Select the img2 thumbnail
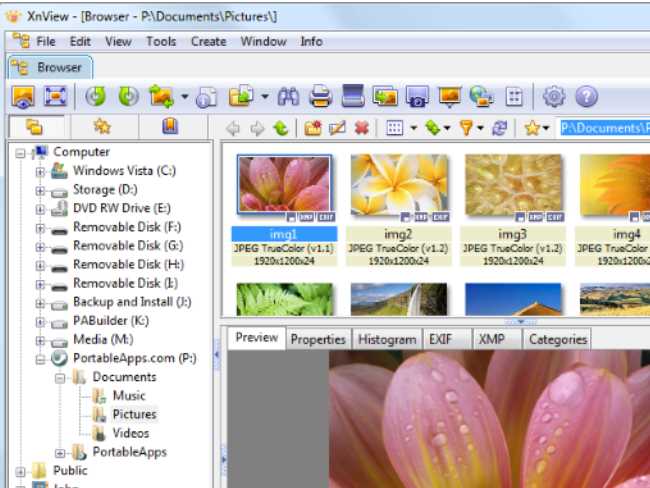650x488 pixels. pyautogui.click(x=399, y=185)
